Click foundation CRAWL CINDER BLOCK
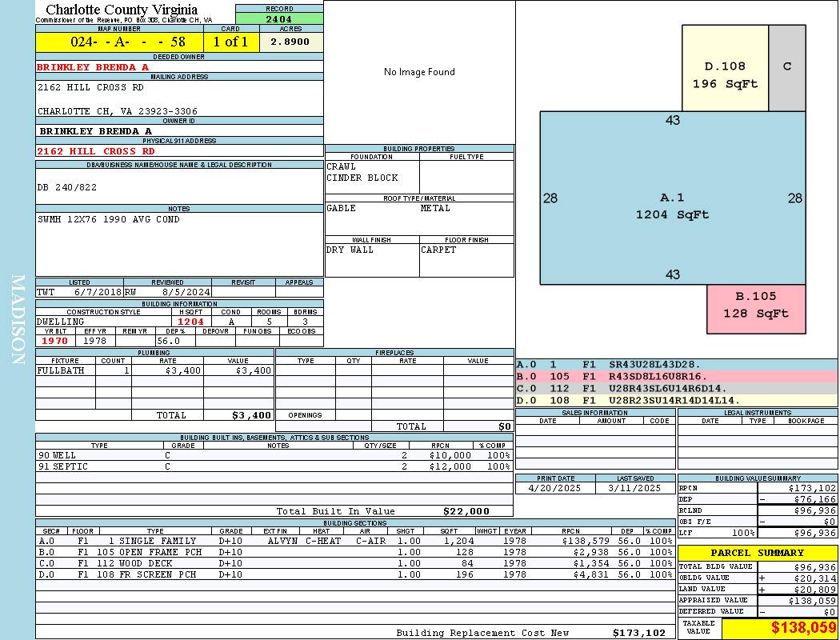840x640 pixels. [x=362, y=172]
